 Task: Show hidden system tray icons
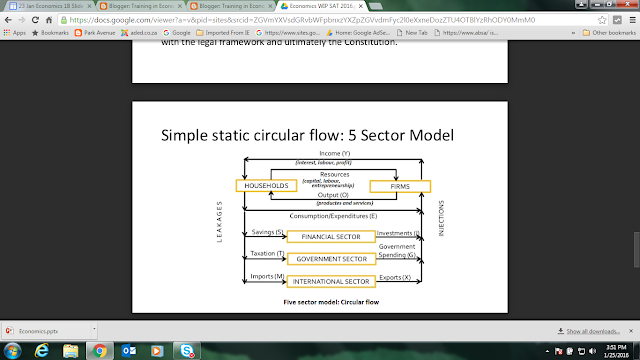pyautogui.click(x=547, y=351)
